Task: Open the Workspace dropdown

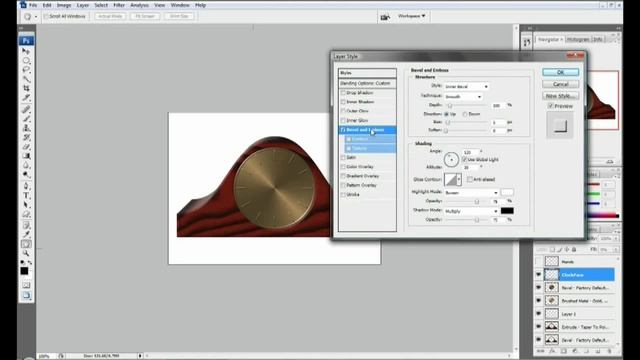Action: pos(411,16)
